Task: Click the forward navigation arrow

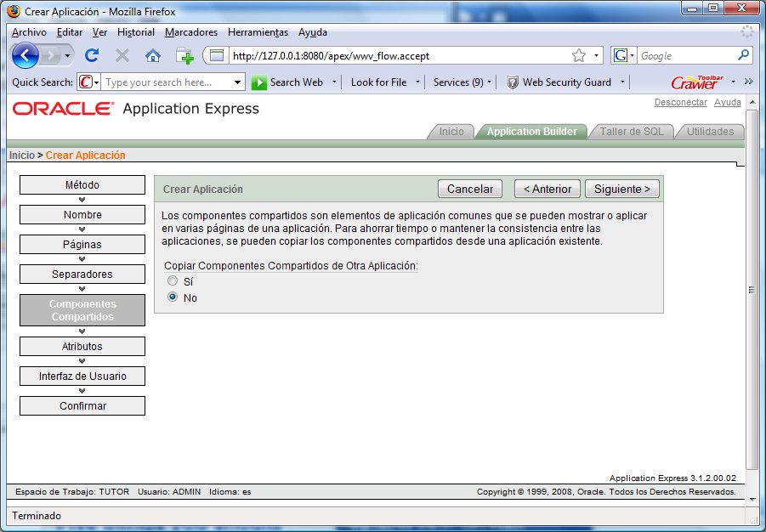Action: tap(50, 56)
